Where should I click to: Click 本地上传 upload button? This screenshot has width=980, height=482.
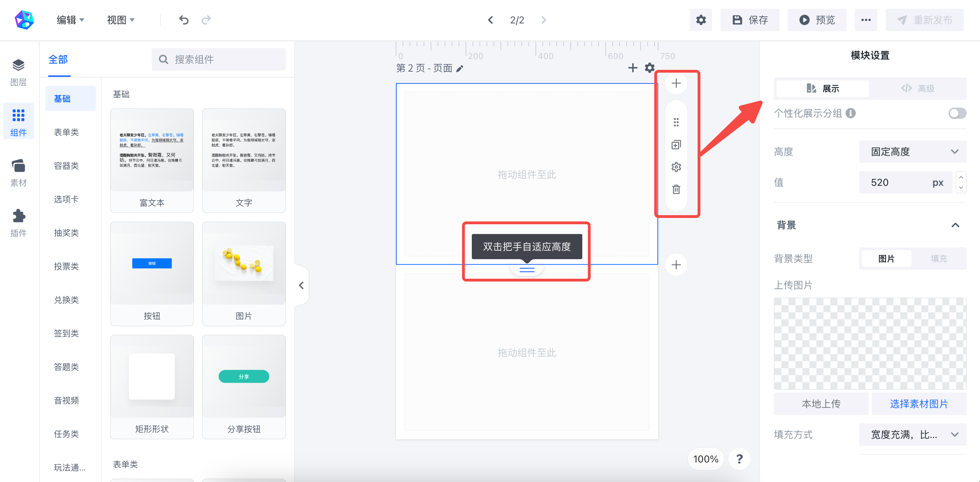[821, 404]
